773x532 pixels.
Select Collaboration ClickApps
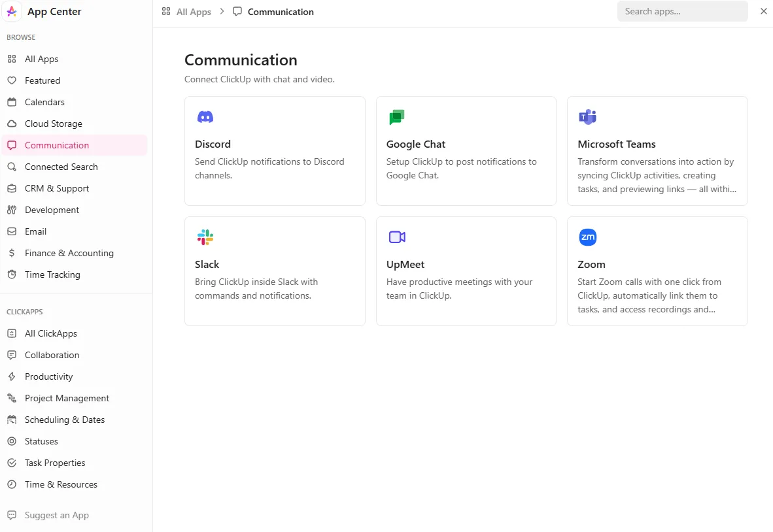coord(75,355)
